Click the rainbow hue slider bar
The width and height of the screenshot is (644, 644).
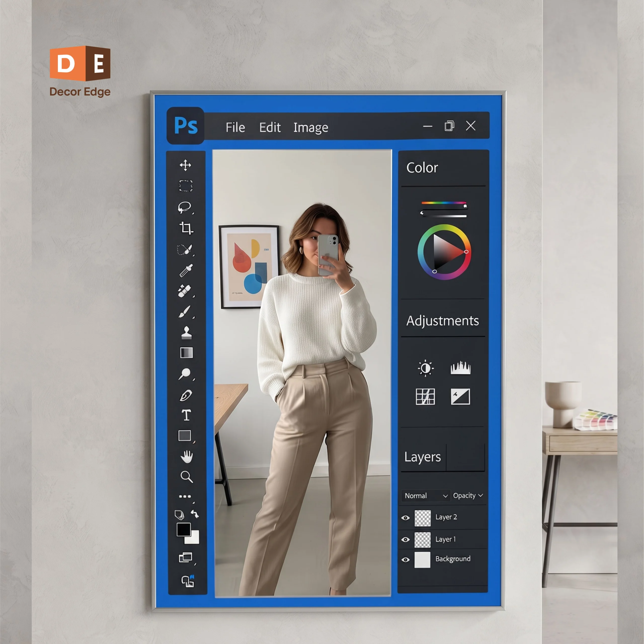point(444,203)
